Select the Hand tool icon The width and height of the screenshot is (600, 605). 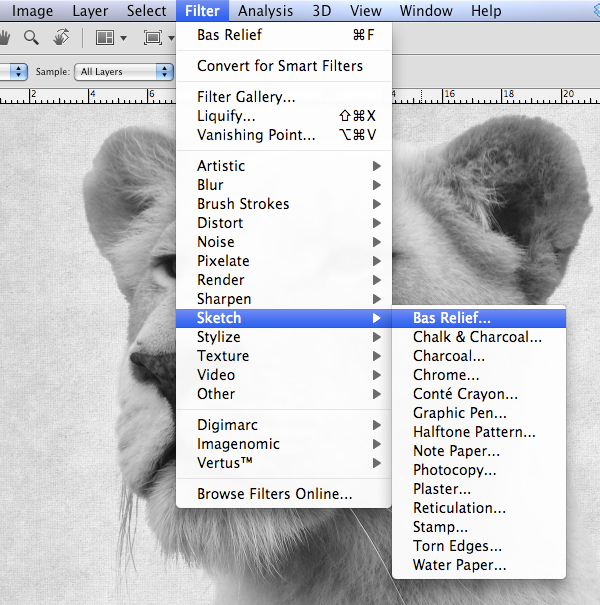tap(4, 38)
